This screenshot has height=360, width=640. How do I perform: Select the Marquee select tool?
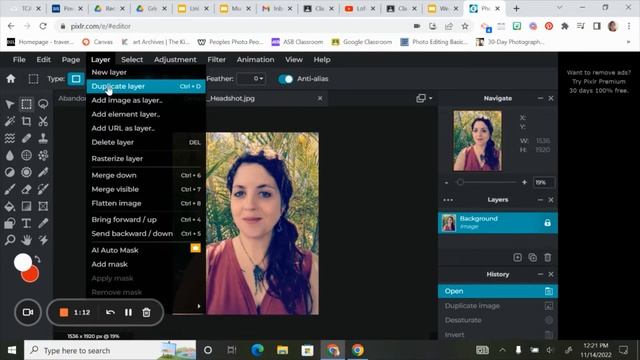coord(27,104)
